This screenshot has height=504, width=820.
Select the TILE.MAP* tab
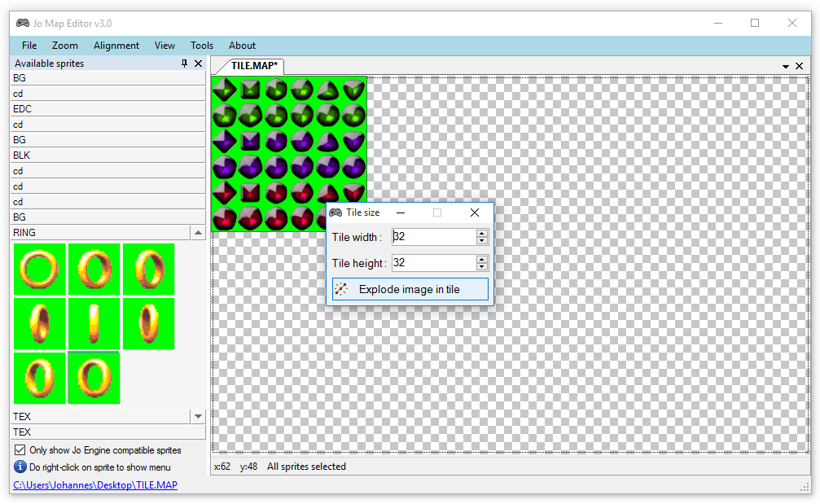click(x=253, y=66)
